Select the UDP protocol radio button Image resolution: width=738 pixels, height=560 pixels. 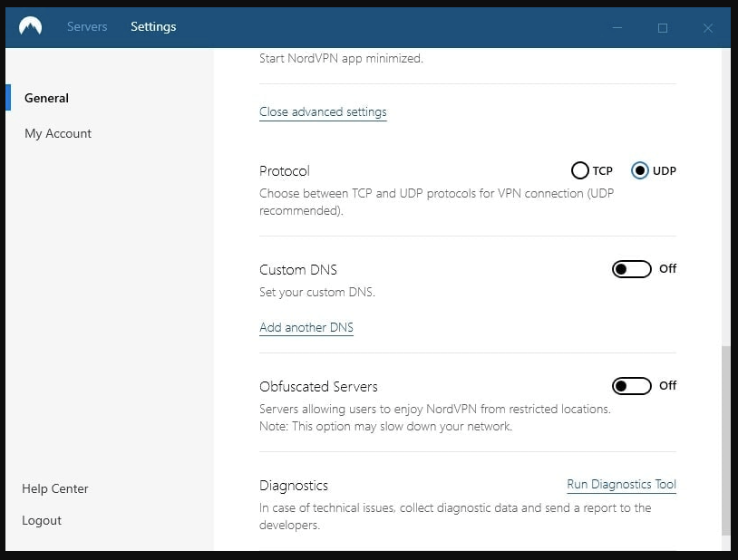click(640, 170)
